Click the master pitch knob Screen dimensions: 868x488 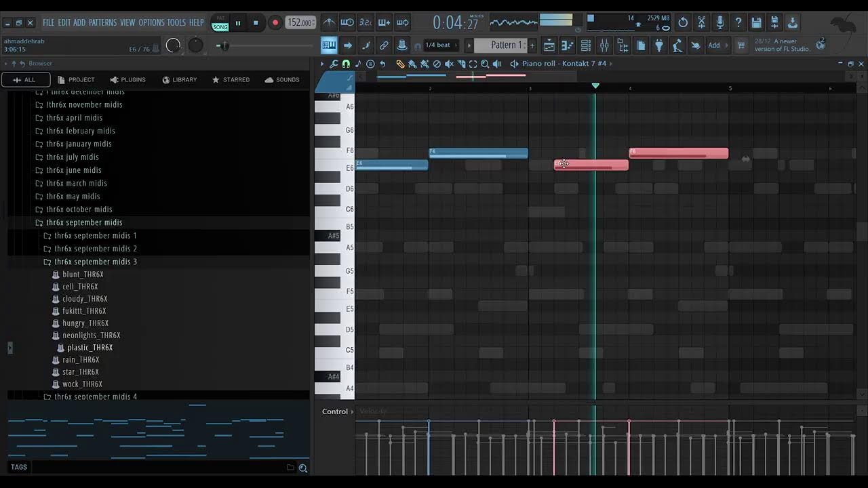point(195,45)
